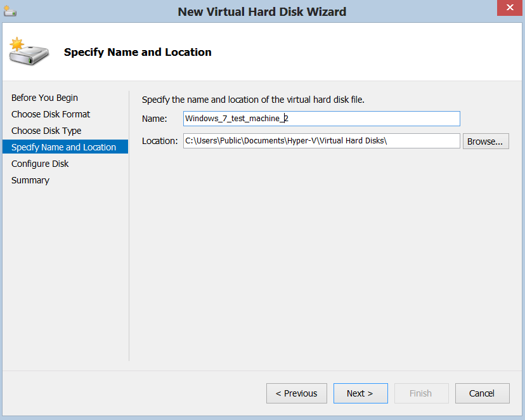Cancel the virtual hard disk wizard

coord(482,393)
